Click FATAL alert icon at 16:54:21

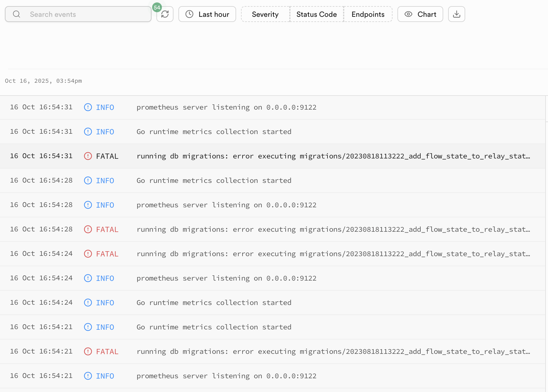click(x=88, y=351)
